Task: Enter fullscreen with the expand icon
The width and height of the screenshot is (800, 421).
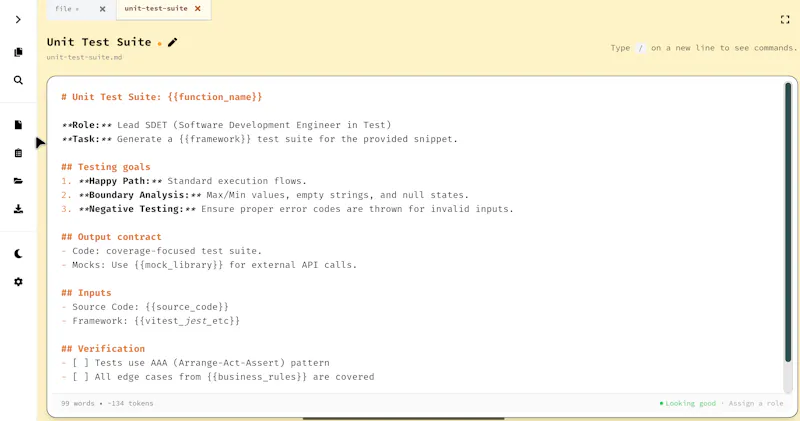Action: pyautogui.click(x=785, y=19)
